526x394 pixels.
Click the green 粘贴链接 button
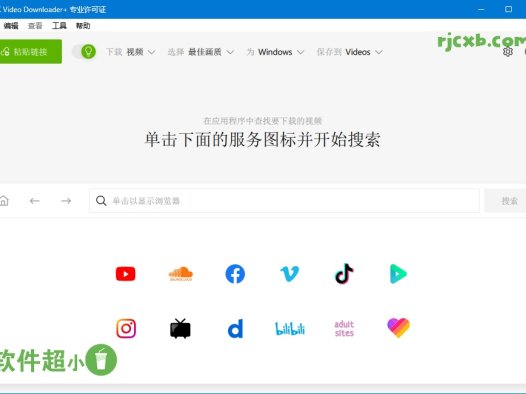(x=31, y=52)
